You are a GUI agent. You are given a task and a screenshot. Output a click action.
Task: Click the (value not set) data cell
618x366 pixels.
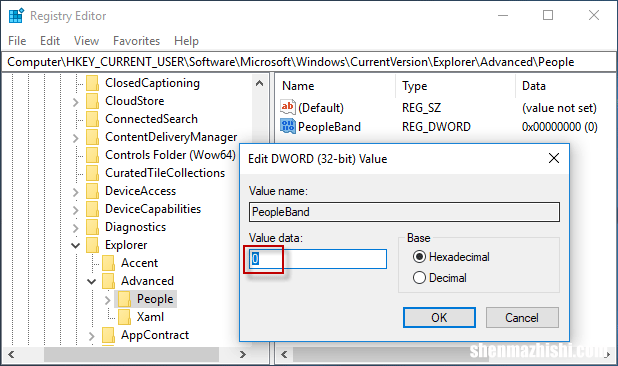(559, 108)
